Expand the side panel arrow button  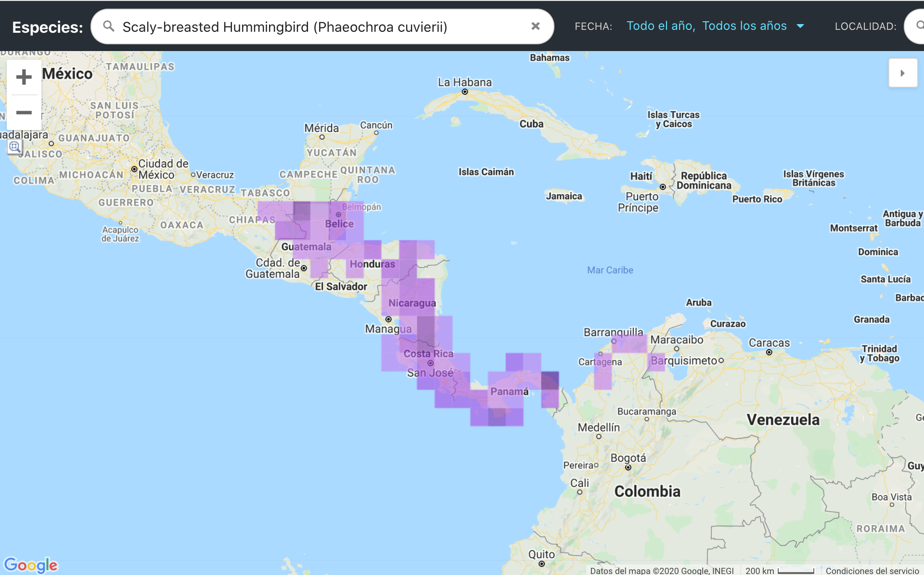click(x=902, y=73)
